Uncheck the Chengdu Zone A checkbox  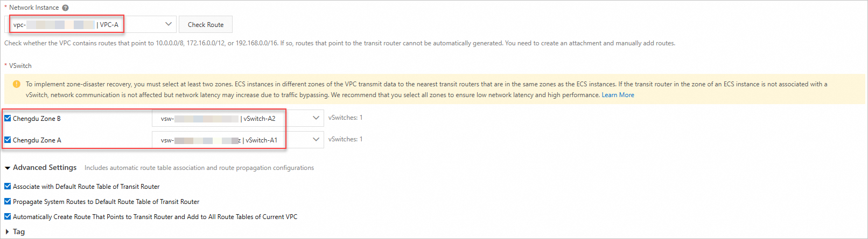point(8,140)
